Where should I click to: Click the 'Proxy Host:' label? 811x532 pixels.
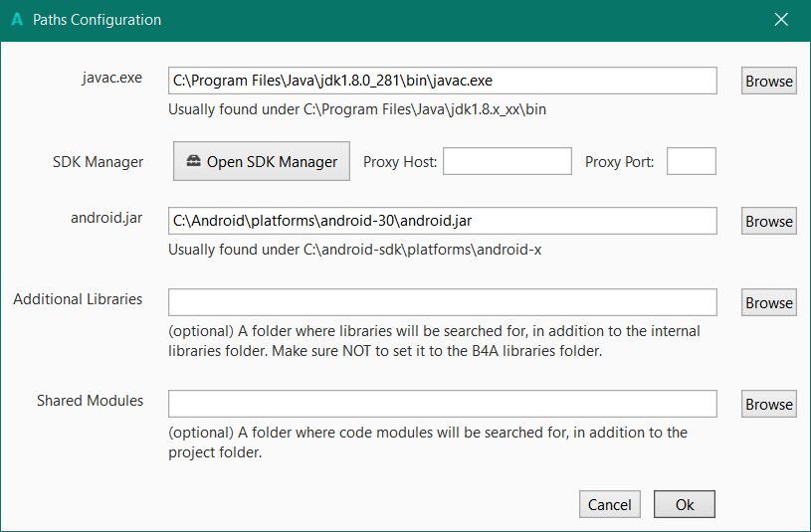coord(400,162)
